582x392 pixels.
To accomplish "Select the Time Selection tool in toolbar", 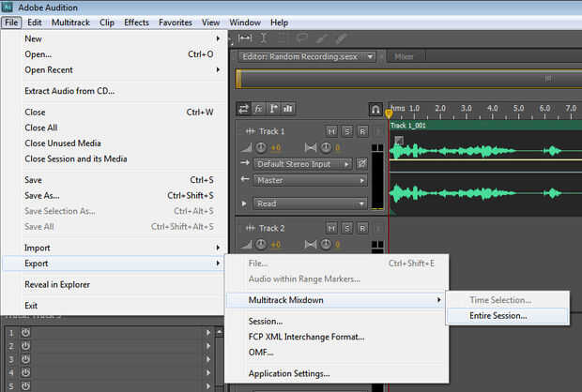I will 264,38.
